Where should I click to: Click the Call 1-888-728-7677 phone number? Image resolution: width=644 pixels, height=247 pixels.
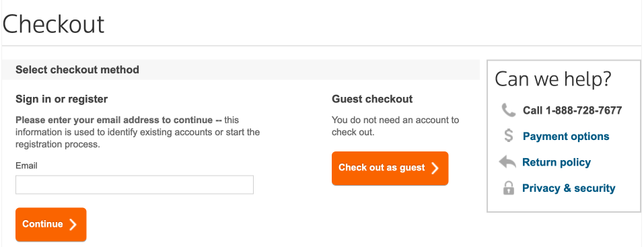click(572, 110)
